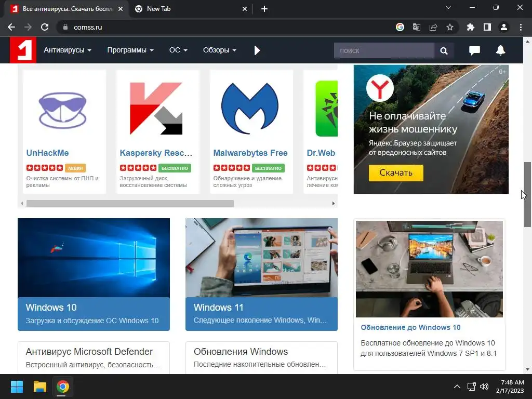Open the notifications bell icon
The height and width of the screenshot is (399, 532).
[500, 50]
